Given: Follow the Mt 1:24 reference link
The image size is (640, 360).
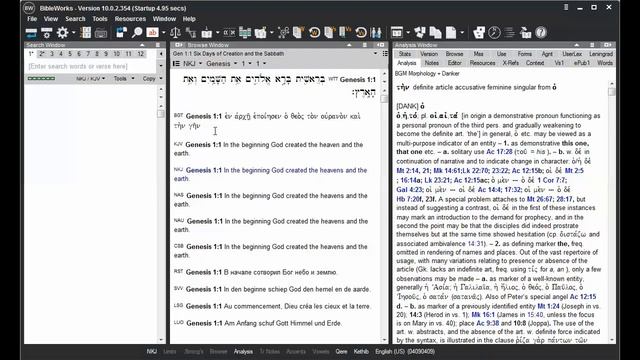Looking at the screenshot, I should [x=548, y=307].
